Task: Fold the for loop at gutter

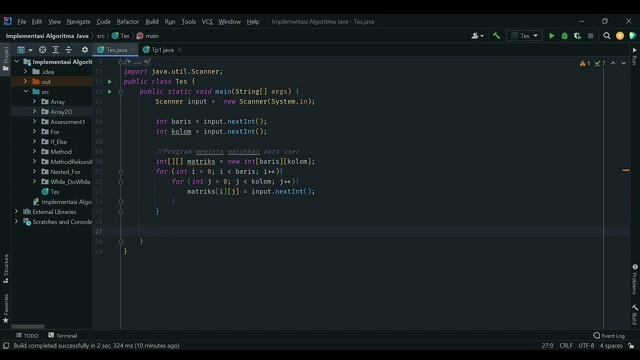Action: pos(121,172)
